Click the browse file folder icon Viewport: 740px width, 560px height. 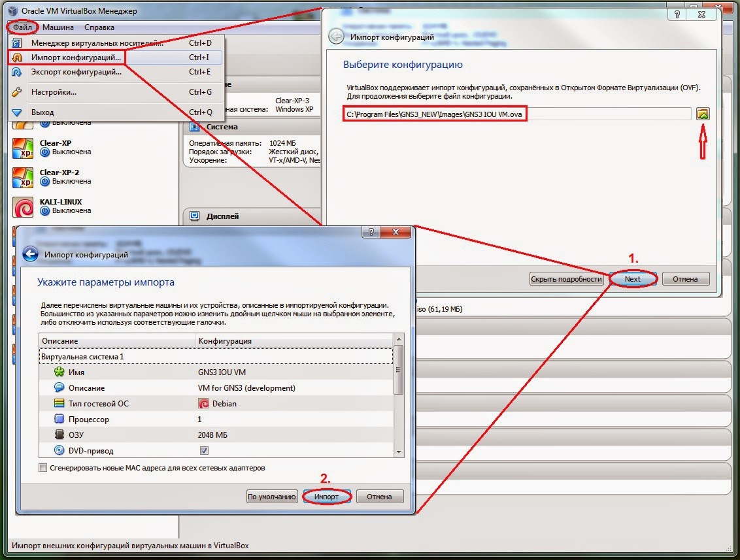703,114
